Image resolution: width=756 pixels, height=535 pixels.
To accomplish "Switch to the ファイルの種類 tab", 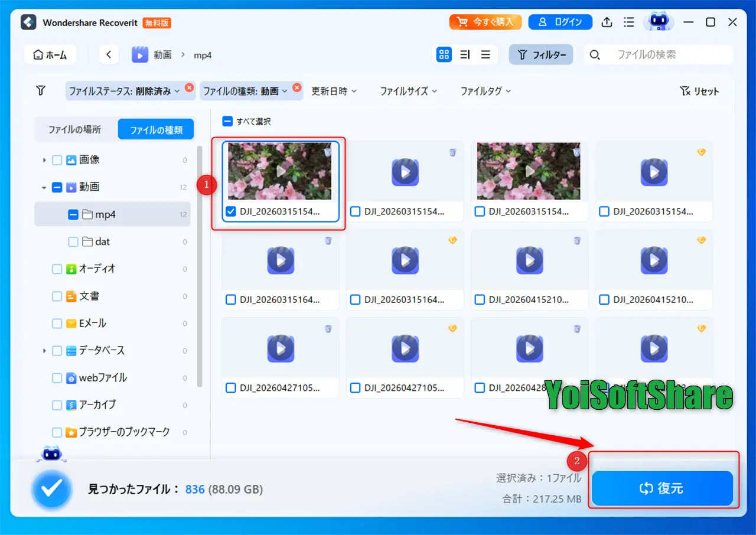I will point(156,130).
